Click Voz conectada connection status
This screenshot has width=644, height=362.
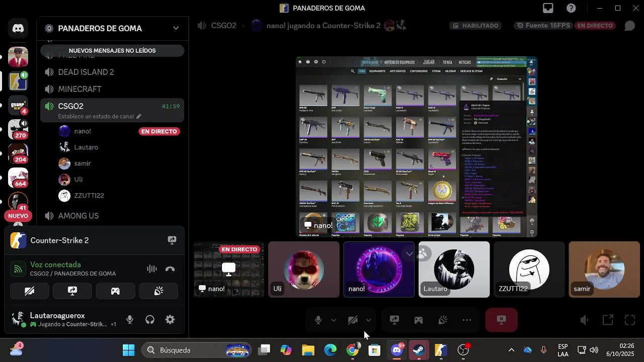tap(55, 264)
